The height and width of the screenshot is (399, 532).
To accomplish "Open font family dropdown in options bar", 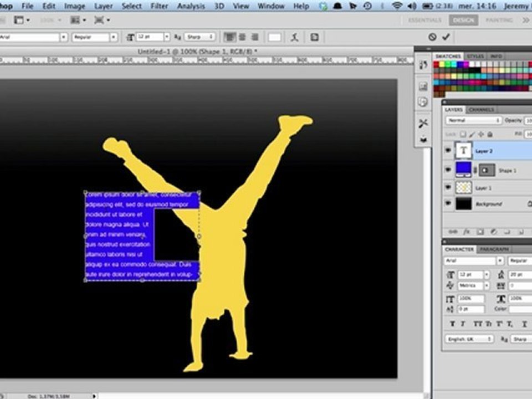I will click(x=63, y=37).
